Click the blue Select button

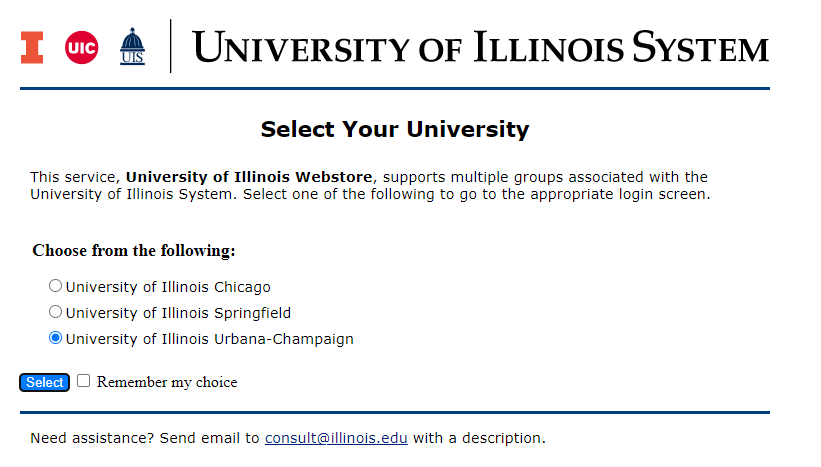click(45, 383)
